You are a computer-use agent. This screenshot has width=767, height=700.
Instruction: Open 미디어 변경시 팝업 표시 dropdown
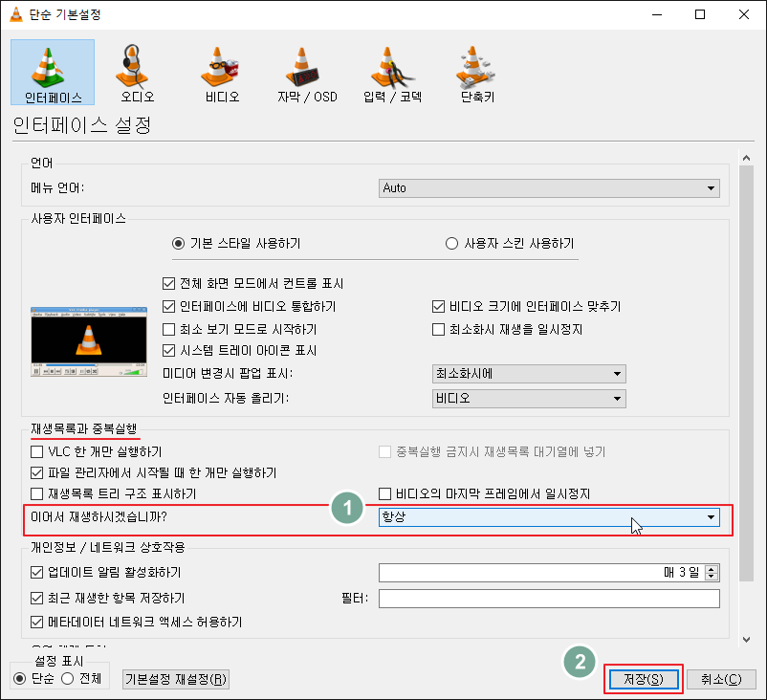(x=529, y=374)
